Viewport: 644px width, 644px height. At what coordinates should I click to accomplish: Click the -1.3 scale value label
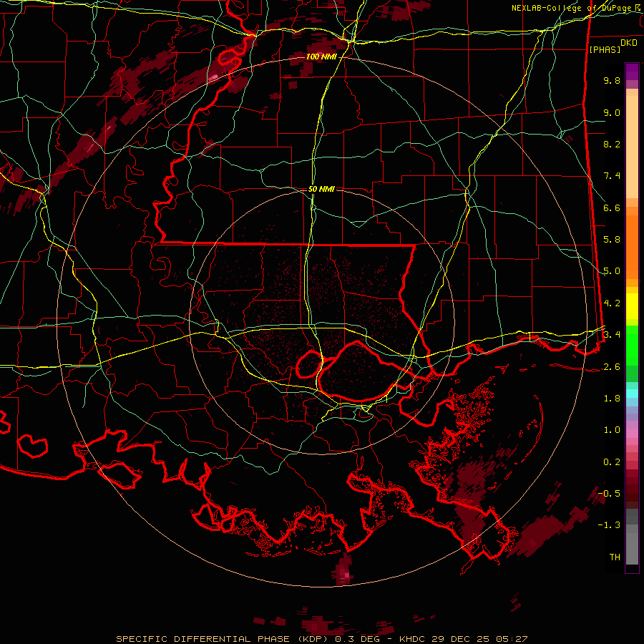[609, 525]
